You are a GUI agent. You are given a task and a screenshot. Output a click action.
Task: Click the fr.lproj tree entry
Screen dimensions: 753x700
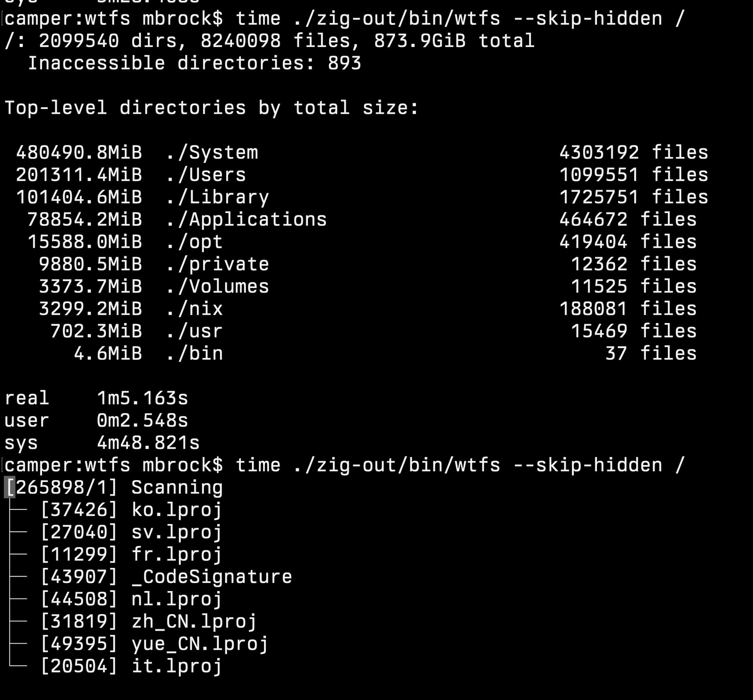point(176,555)
